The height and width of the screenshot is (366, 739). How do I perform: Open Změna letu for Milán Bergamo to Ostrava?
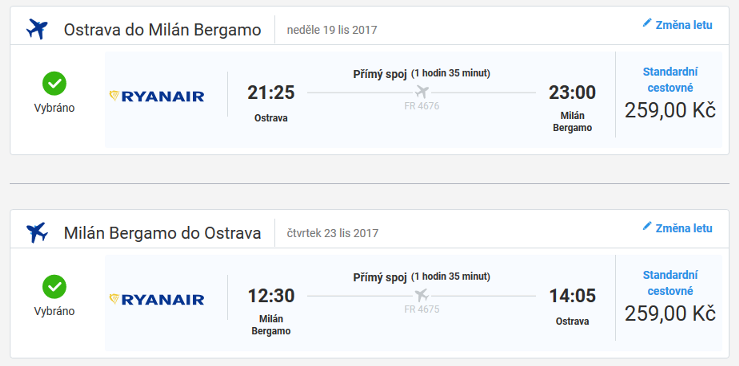pyautogui.click(x=678, y=228)
